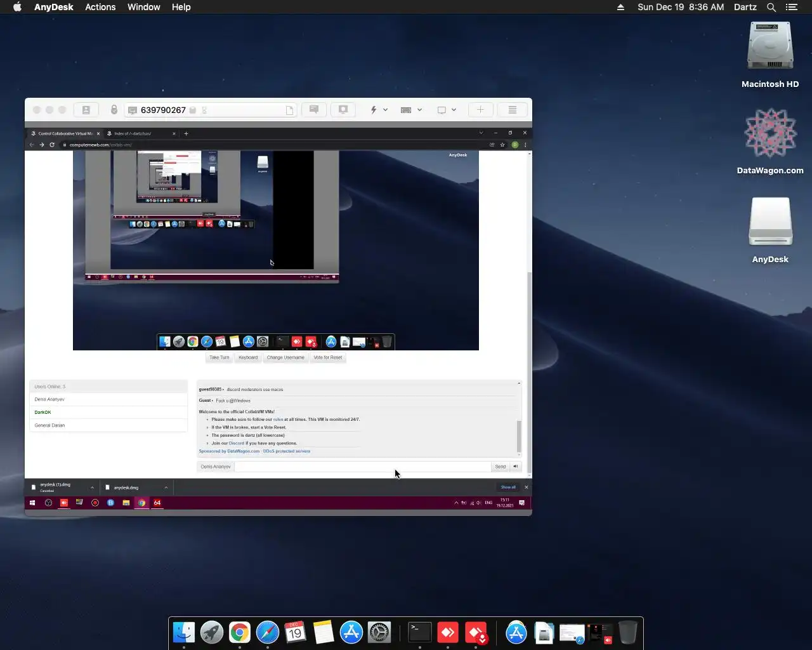Click the keyboard settings icon in AnyDesk
This screenshot has width=812, height=650.
coord(406,110)
